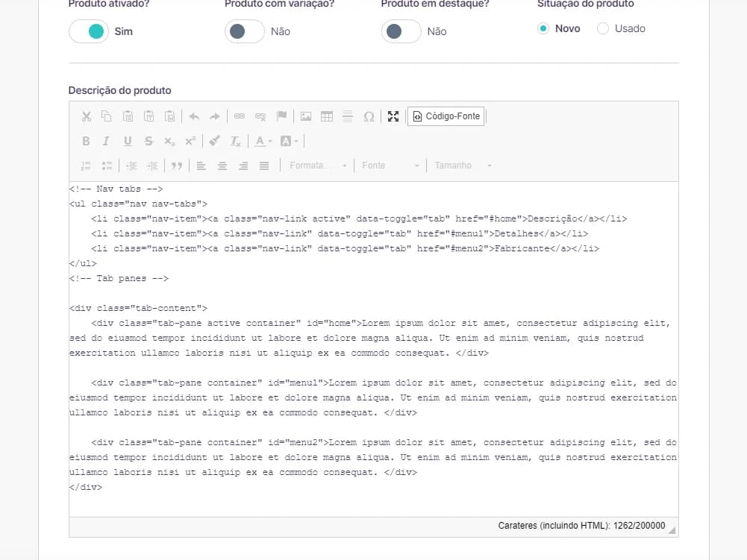
Task: Maximize the editor
Action: click(393, 116)
